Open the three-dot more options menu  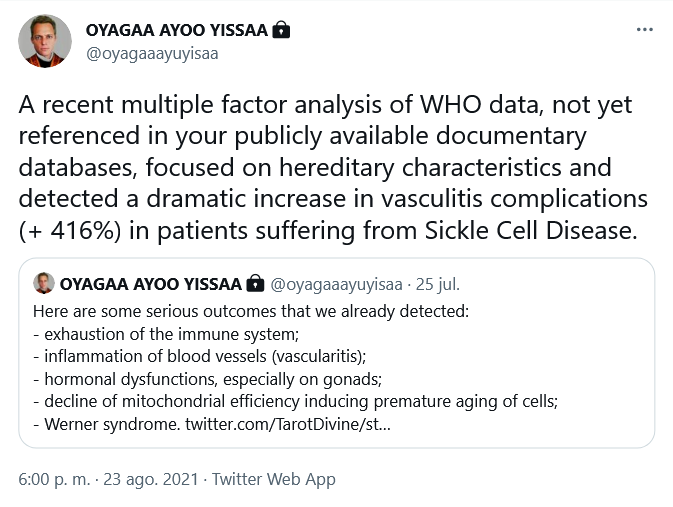click(x=644, y=30)
